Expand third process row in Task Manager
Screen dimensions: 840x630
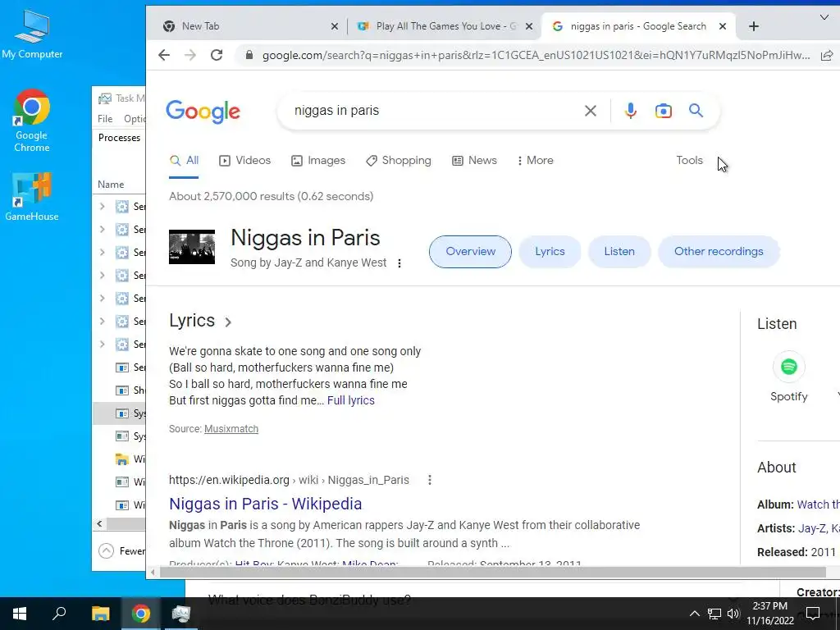(103, 253)
